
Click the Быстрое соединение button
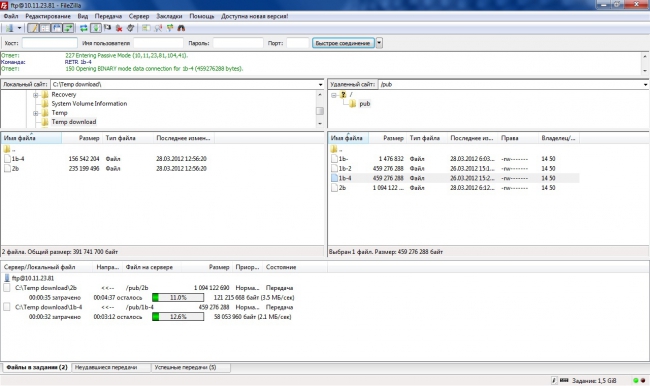click(343, 43)
